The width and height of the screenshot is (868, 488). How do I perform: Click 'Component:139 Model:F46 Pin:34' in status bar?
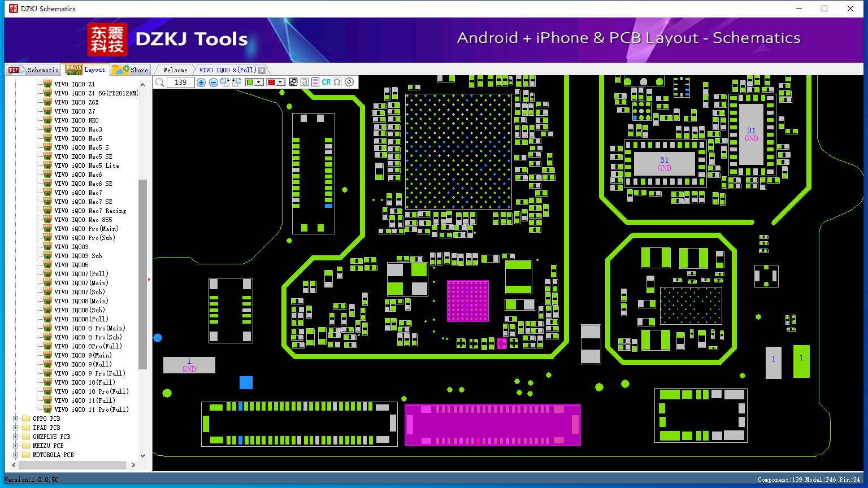809,480
